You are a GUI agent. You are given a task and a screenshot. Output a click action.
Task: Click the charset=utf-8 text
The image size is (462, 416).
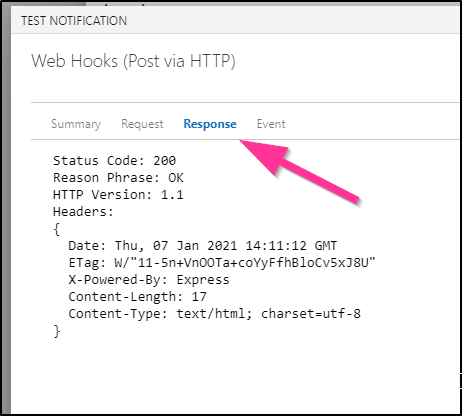click(311, 314)
